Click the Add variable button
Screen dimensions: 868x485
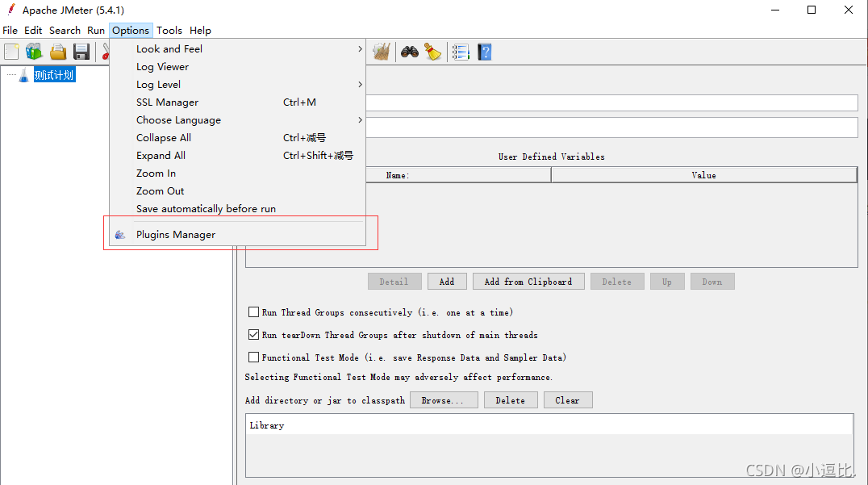(447, 282)
